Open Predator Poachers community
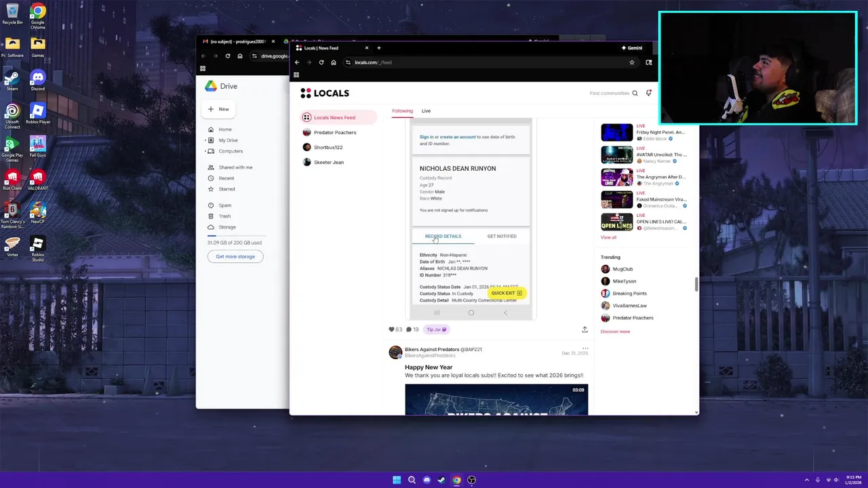 point(335,132)
